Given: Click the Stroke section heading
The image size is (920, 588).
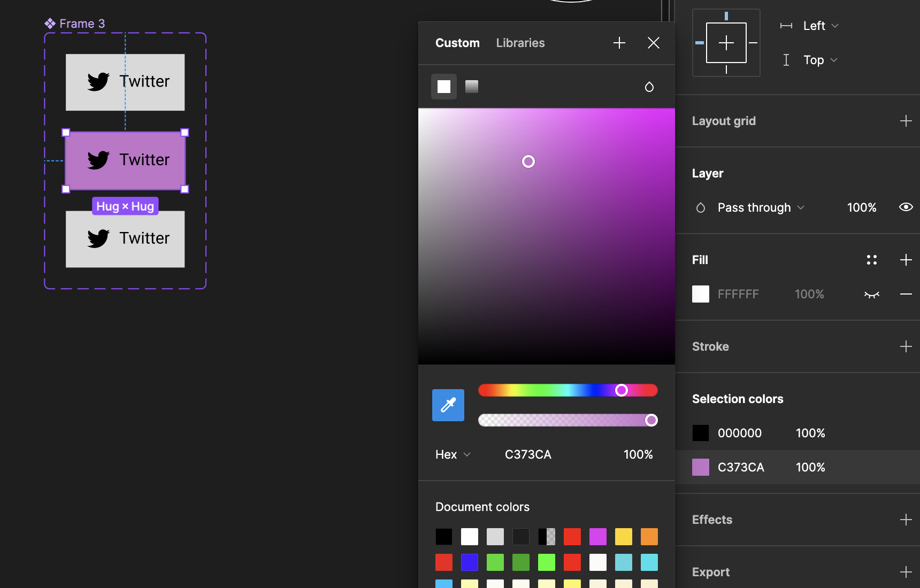Looking at the screenshot, I should coord(710,346).
